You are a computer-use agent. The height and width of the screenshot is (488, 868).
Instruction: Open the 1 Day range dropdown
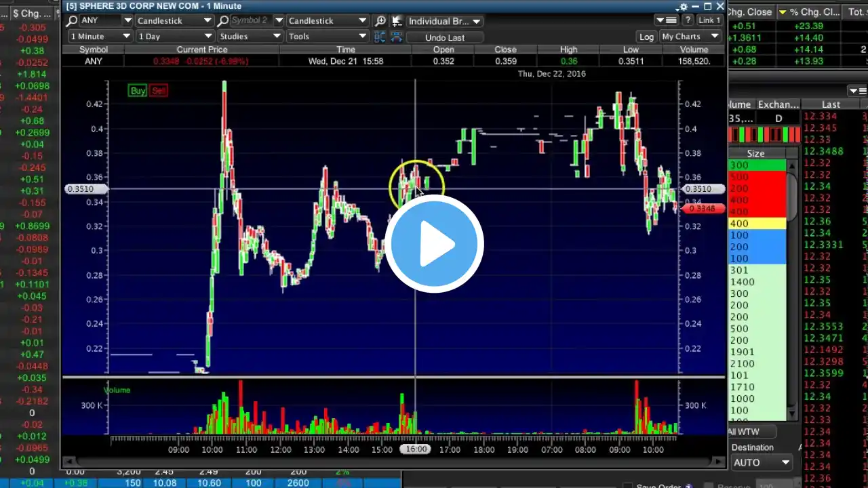208,37
